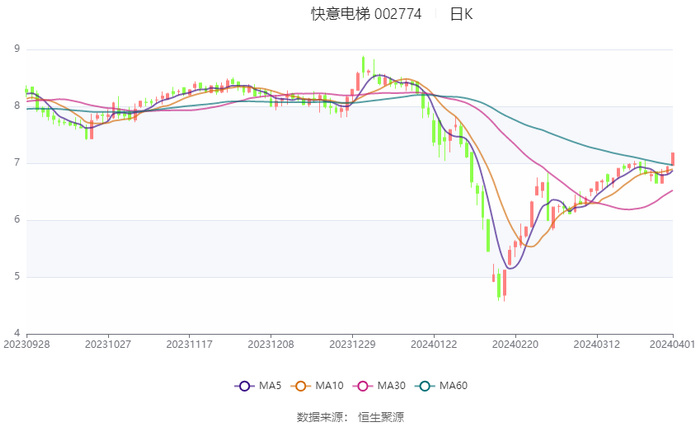700x427 pixels.
Task: Hide the MA5 line via its label
Action: pos(270,386)
